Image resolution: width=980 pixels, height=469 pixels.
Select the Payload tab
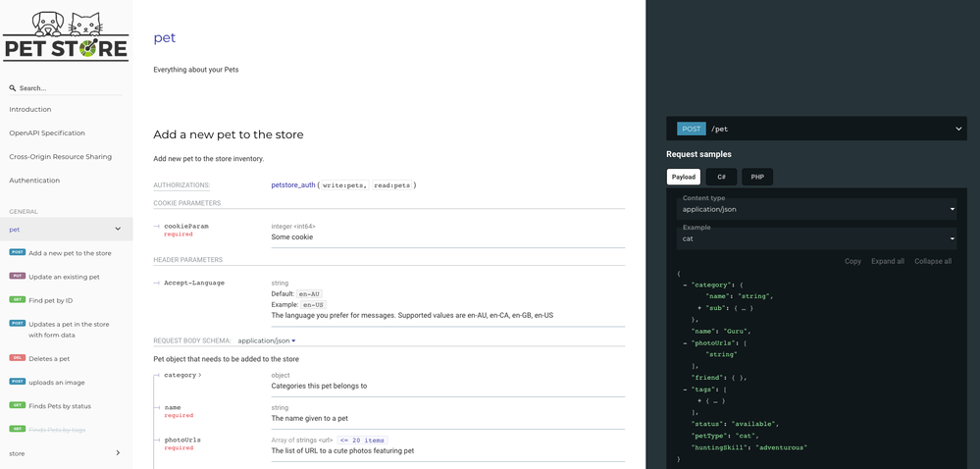(x=684, y=177)
